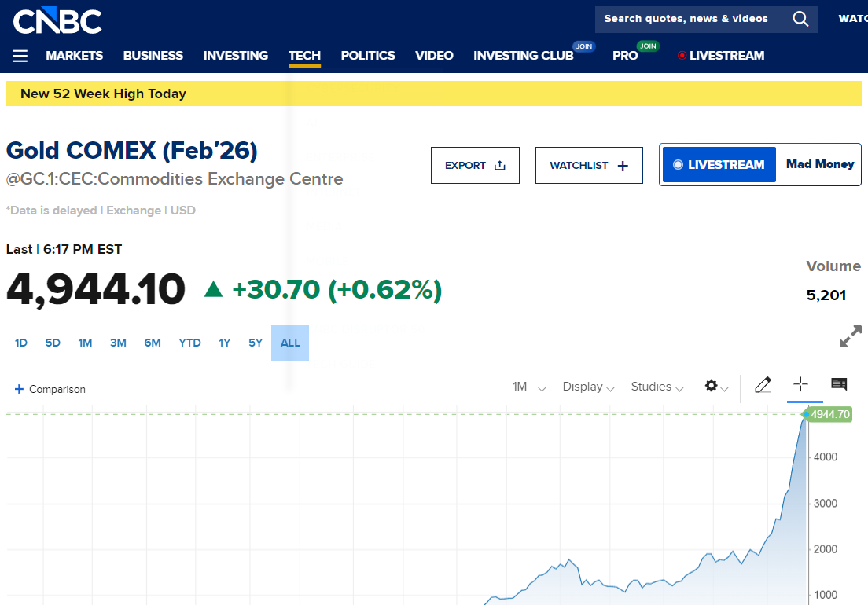Open the hamburger navigation menu
The height and width of the screenshot is (605, 868).
click(20, 56)
